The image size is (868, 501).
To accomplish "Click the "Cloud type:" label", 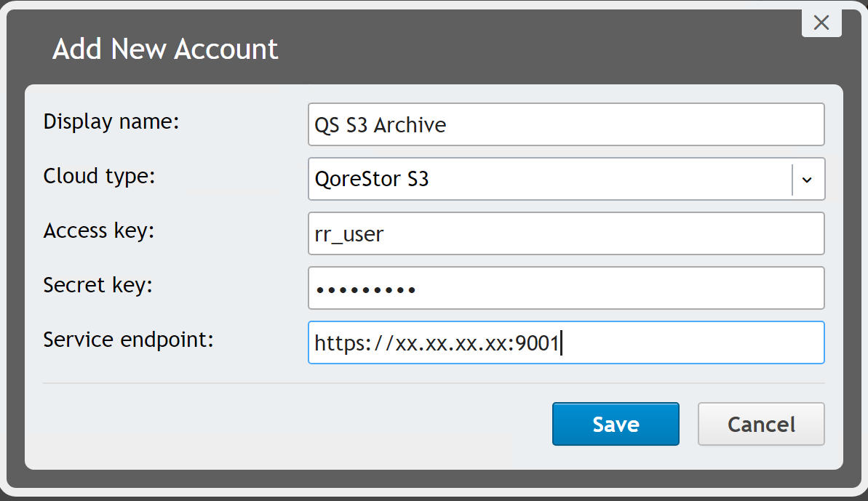I will click(x=100, y=176).
